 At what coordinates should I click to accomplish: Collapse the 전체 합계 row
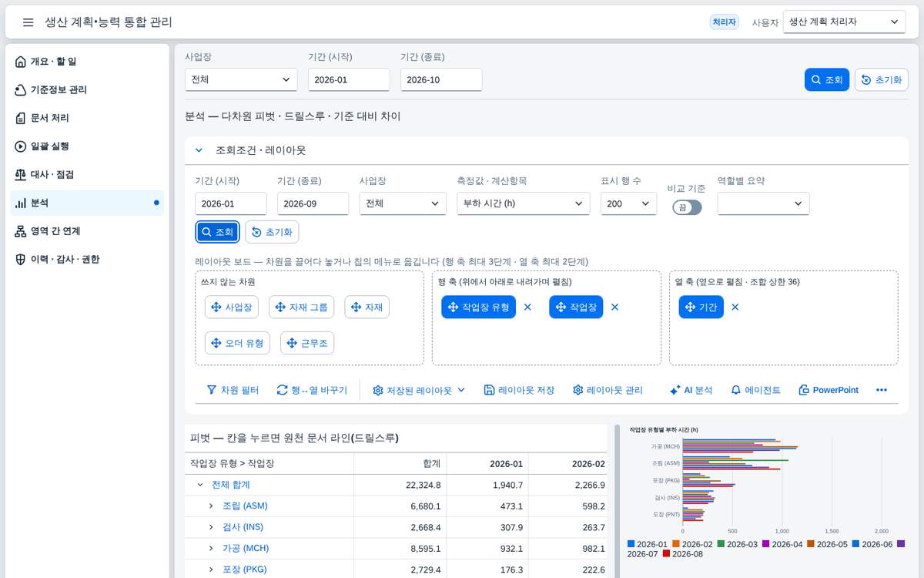coord(200,485)
